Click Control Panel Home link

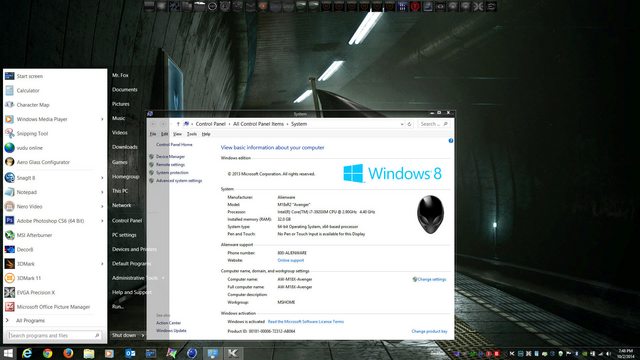tap(174, 144)
